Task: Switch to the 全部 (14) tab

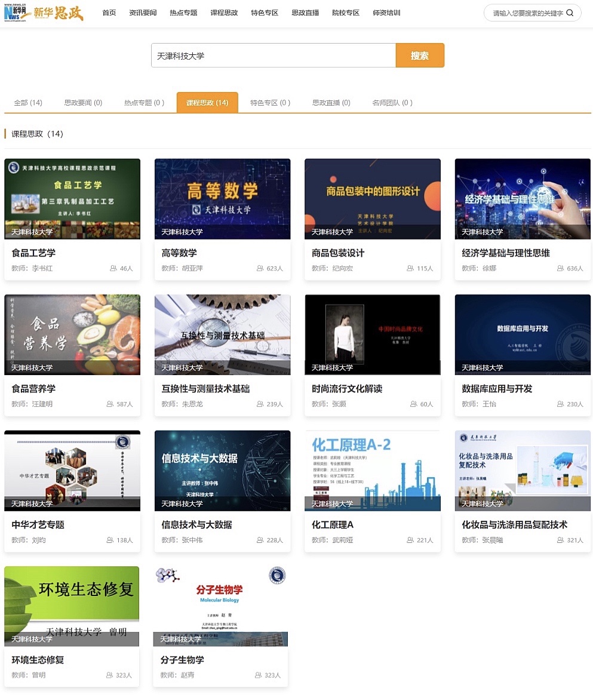Action: [x=28, y=103]
